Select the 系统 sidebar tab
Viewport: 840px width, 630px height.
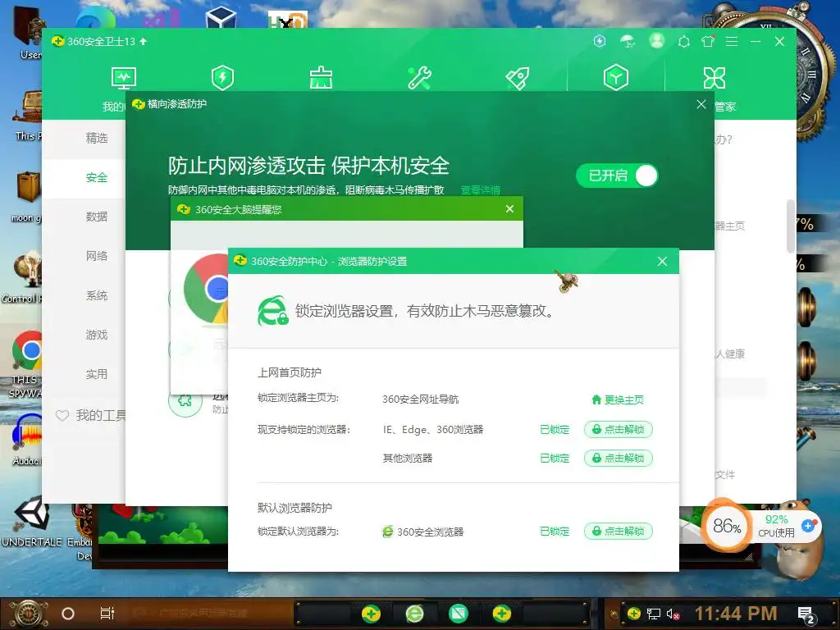pos(97,295)
